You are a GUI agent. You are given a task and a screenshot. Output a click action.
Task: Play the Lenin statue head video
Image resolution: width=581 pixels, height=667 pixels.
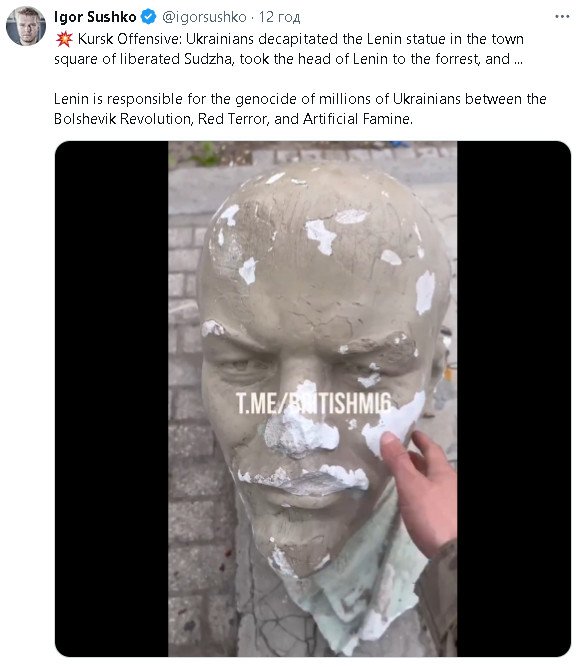[313, 399]
